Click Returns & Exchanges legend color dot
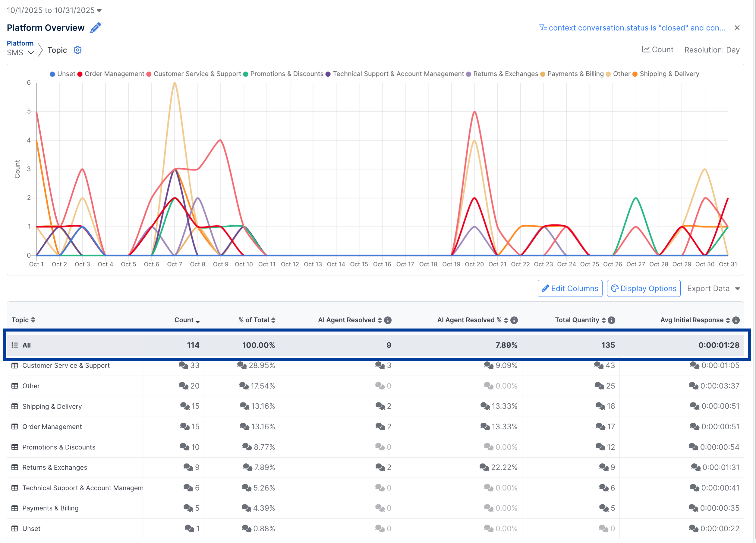The image size is (756, 543). coord(468,74)
